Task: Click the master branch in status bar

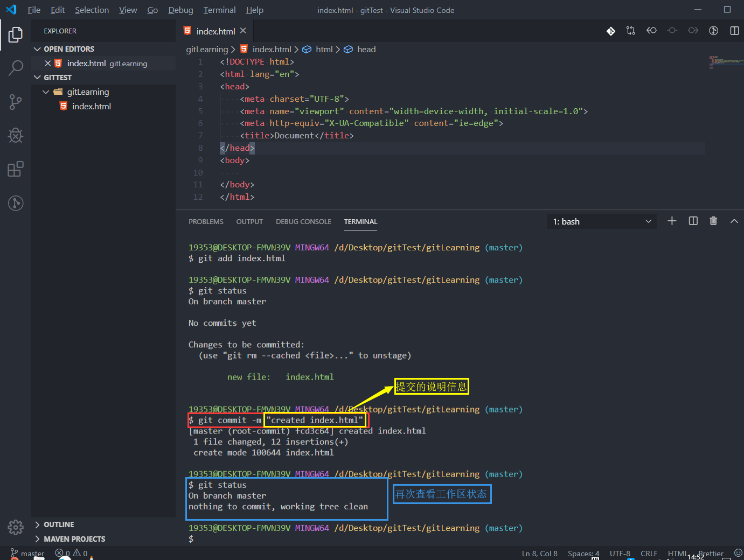Action: [27, 553]
